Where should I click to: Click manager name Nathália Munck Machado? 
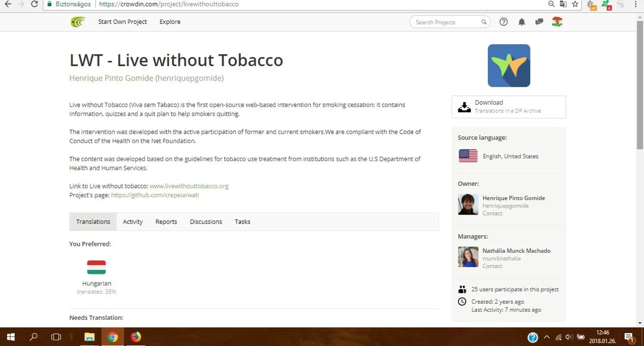point(516,251)
